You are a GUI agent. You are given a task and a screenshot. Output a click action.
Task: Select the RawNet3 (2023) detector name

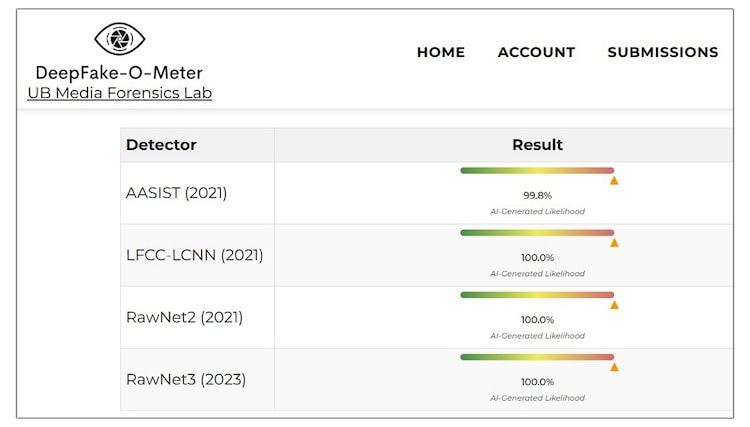pyautogui.click(x=185, y=379)
